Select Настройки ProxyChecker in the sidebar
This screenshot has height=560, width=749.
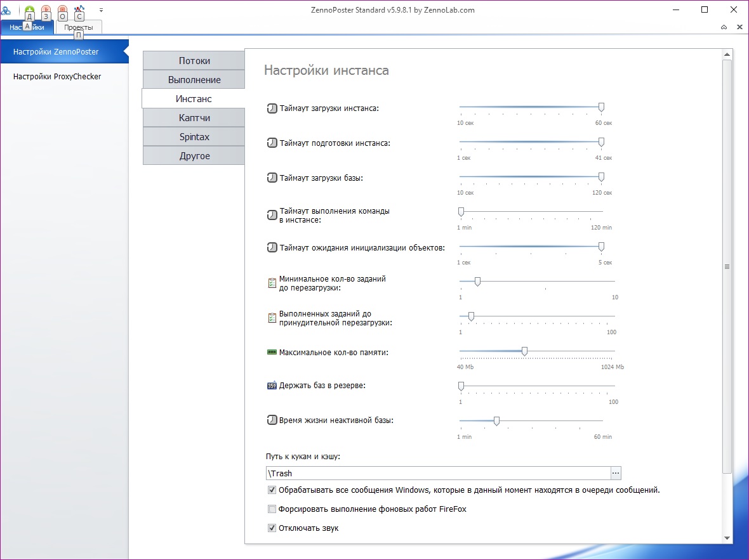pos(64,76)
